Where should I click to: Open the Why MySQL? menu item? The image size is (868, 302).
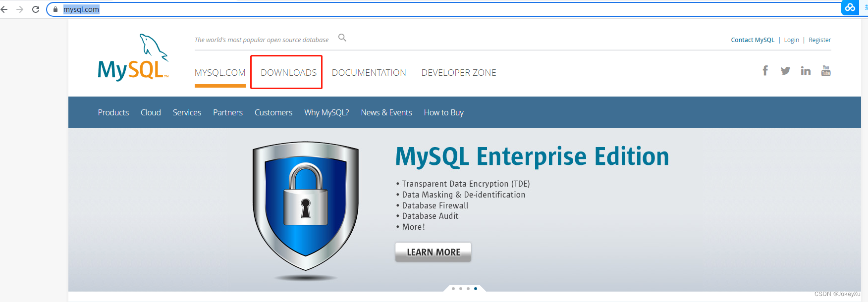[x=326, y=112]
